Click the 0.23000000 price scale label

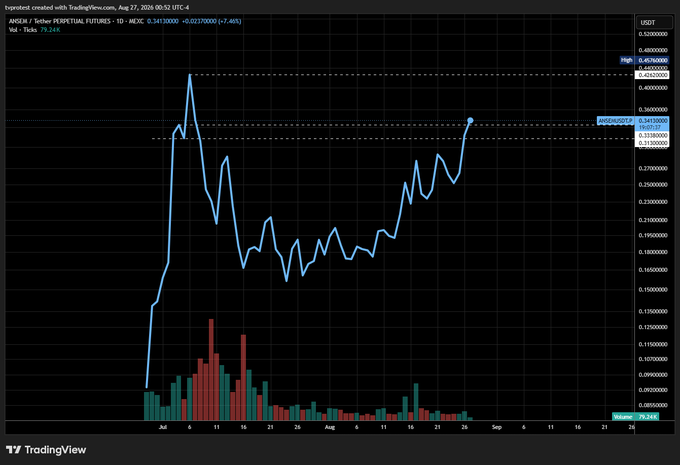[x=653, y=202]
